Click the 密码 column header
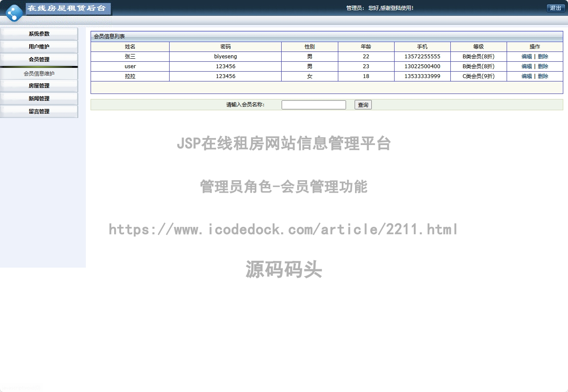 click(x=225, y=47)
